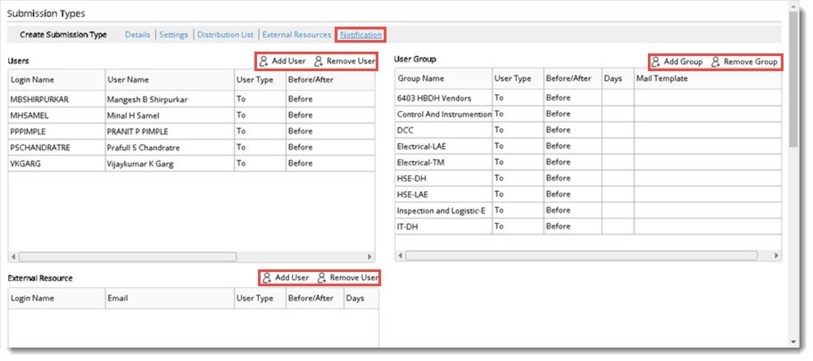Select the MHSAMEL login row
The width and height of the screenshot is (813, 361).
coord(191,115)
